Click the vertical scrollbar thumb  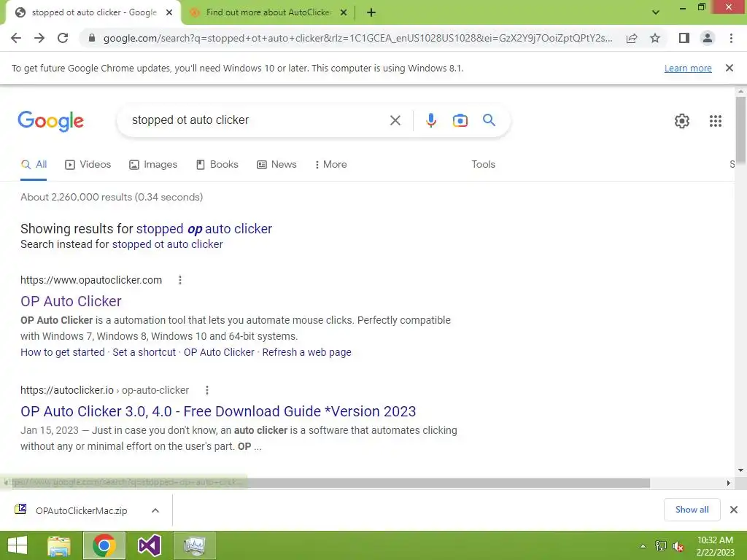point(740,130)
